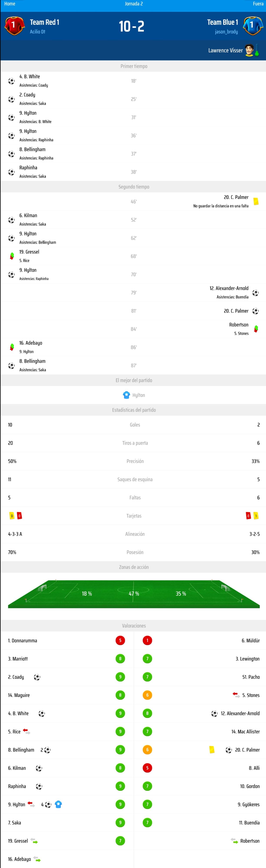Open Team Blue 1 jersey badge

point(253,26)
